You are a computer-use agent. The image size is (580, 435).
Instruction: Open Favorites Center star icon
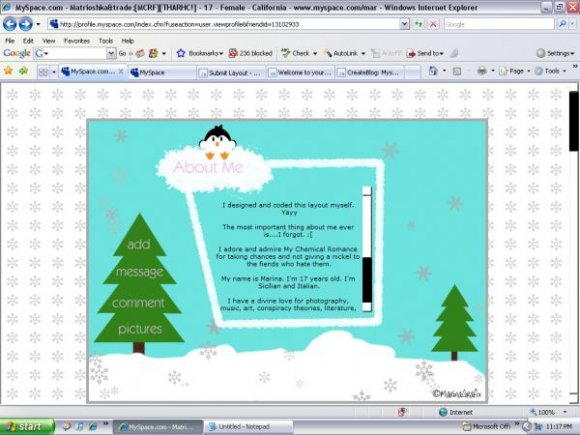pyautogui.click(x=8, y=71)
